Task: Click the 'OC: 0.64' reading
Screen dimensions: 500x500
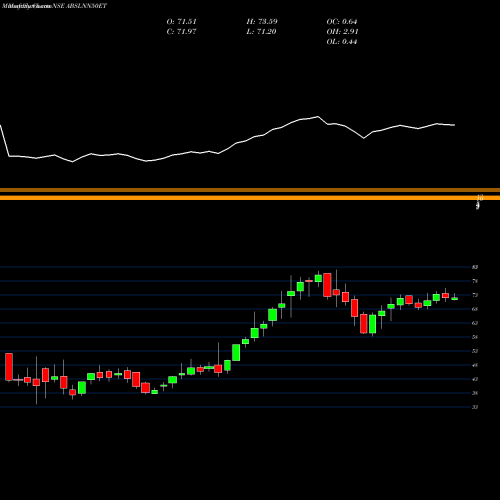Action: (342, 22)
